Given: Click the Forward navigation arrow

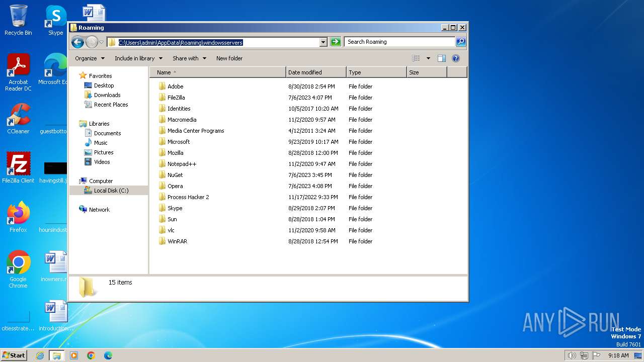Looking at the screenshot, I should point(92,42).
